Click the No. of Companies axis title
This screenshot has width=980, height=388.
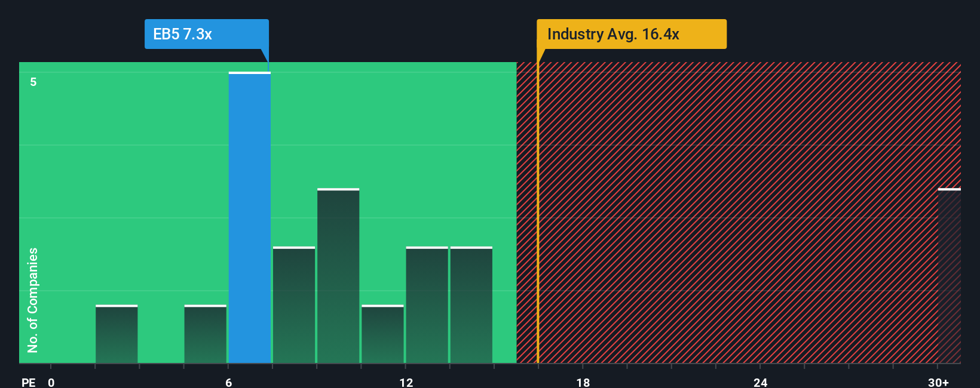(33, 300)
